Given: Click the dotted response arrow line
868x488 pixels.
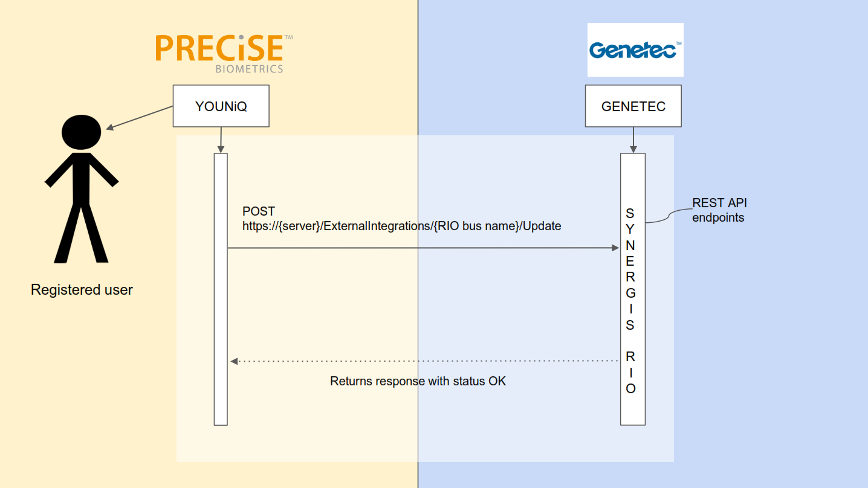Looking at the screenshot, I should [424, 361].
